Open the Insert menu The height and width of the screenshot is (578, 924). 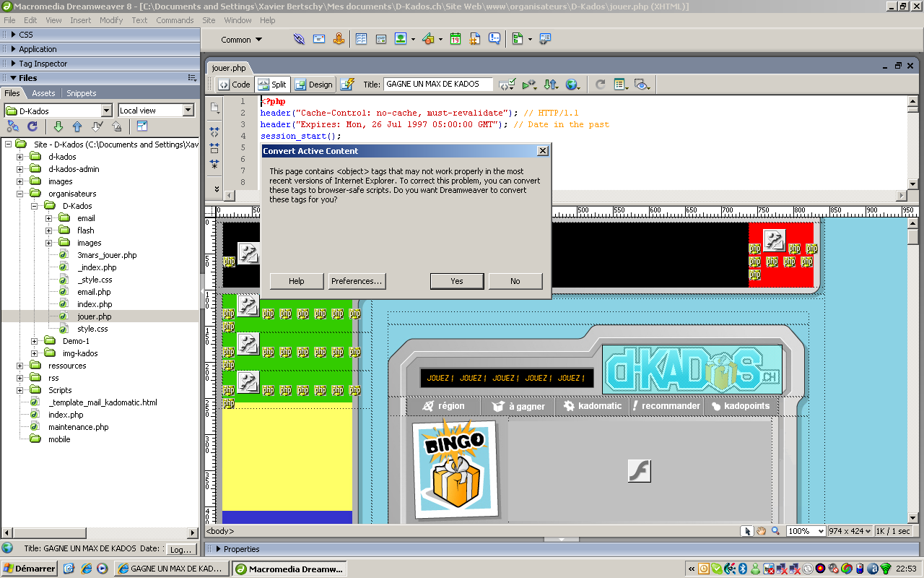click(x=81, y=20)
